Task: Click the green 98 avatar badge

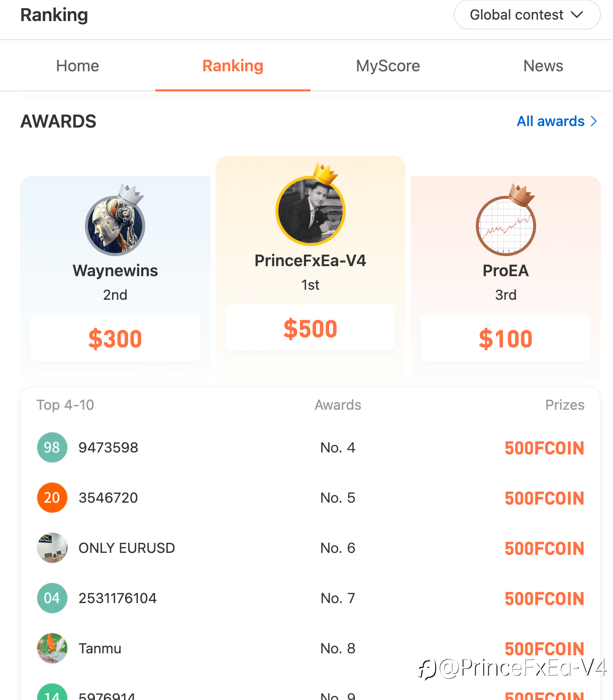Action: (x=52, y=447)
